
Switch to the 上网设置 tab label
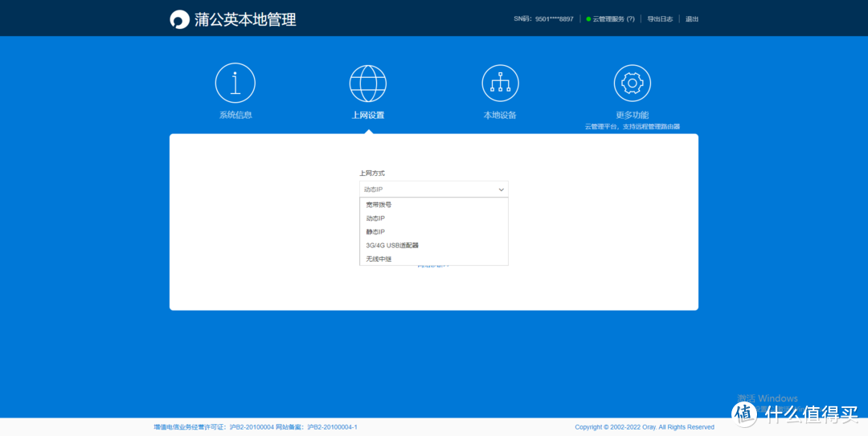click(367, 115)
